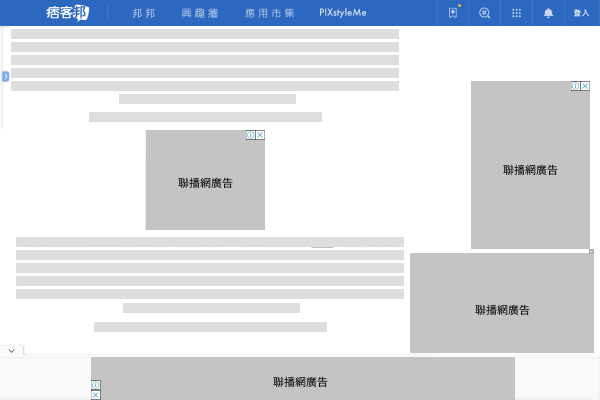Click the ad info icon on right tall ad
The height and width of the screenshot is (400, 600).
575,86
